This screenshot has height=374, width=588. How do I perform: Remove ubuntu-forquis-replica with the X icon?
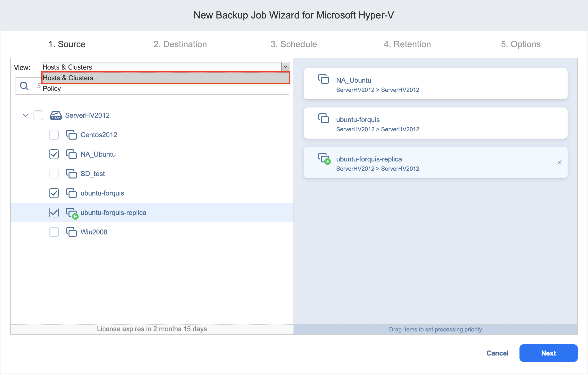(x=560, y=162)
